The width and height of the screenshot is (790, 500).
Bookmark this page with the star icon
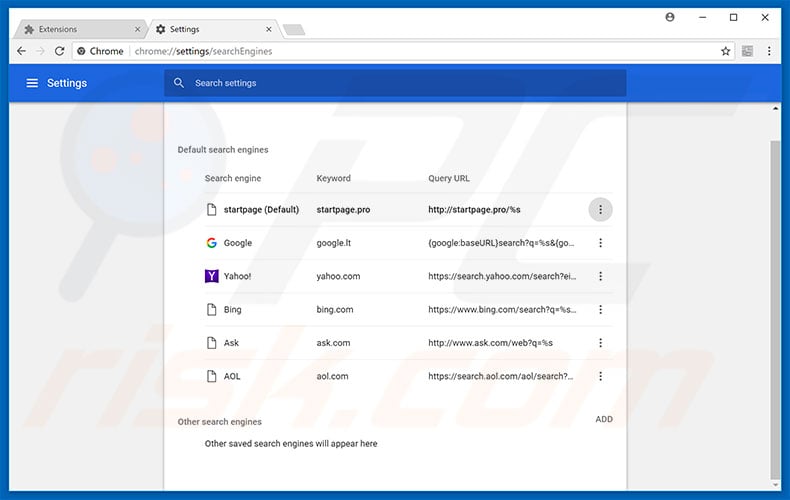(726, 51)
